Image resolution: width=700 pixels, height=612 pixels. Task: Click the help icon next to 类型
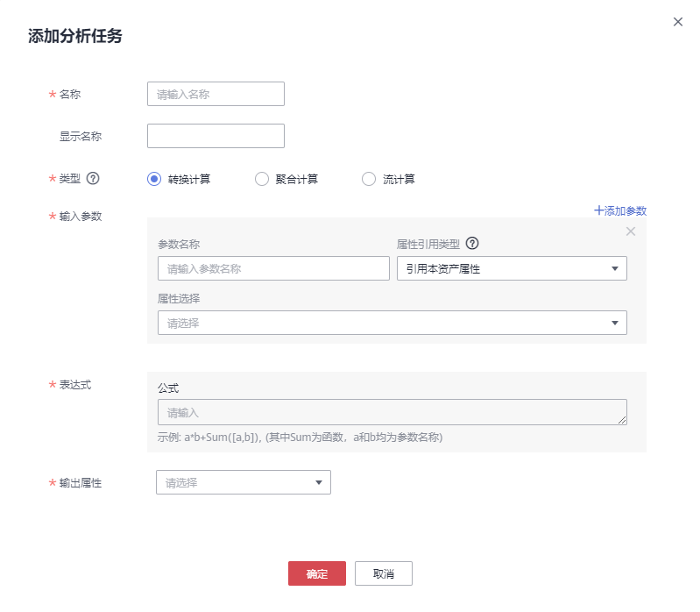point(93,179)
